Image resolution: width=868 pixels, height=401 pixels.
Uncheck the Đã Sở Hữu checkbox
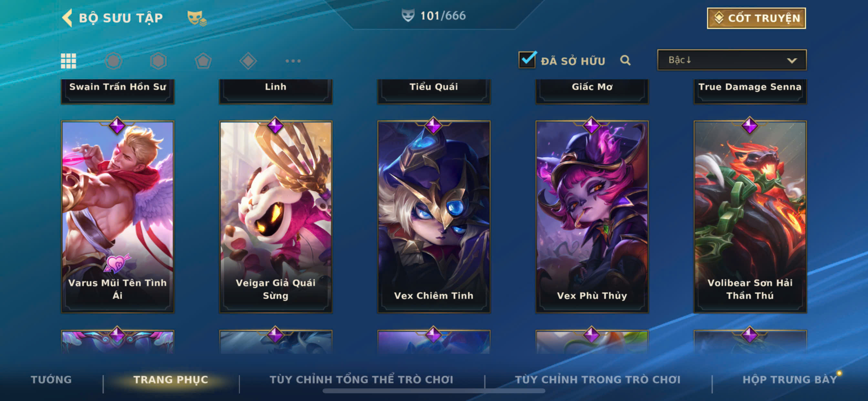coord(527,60)
